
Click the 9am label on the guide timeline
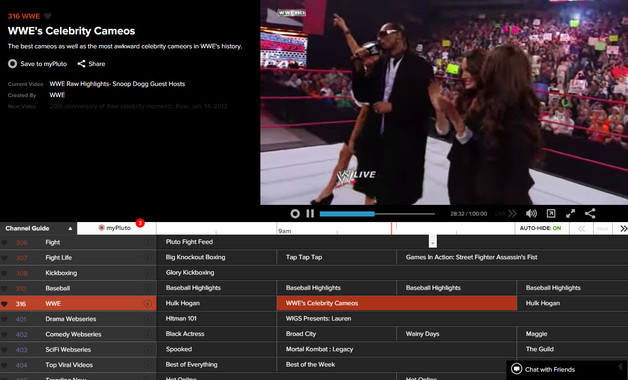tap(284, 231)
